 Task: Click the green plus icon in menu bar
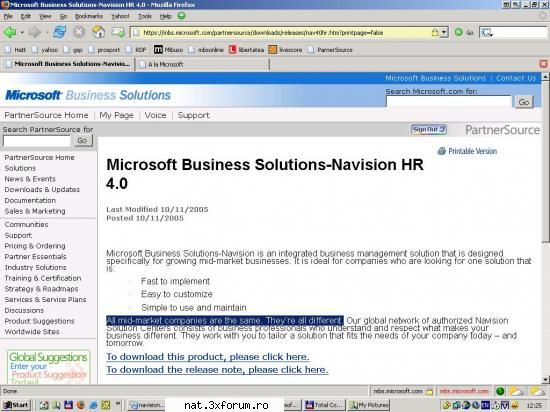pos(181,16)
